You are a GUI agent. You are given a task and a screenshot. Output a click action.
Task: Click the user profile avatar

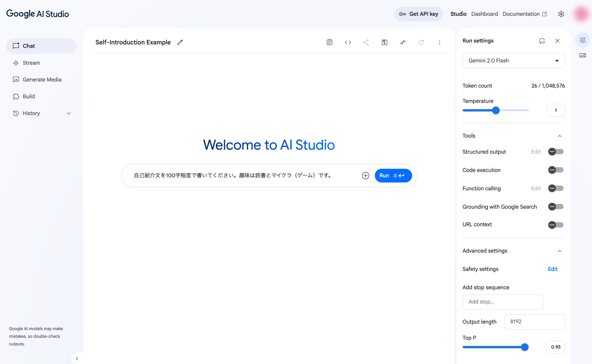[582, 14]
